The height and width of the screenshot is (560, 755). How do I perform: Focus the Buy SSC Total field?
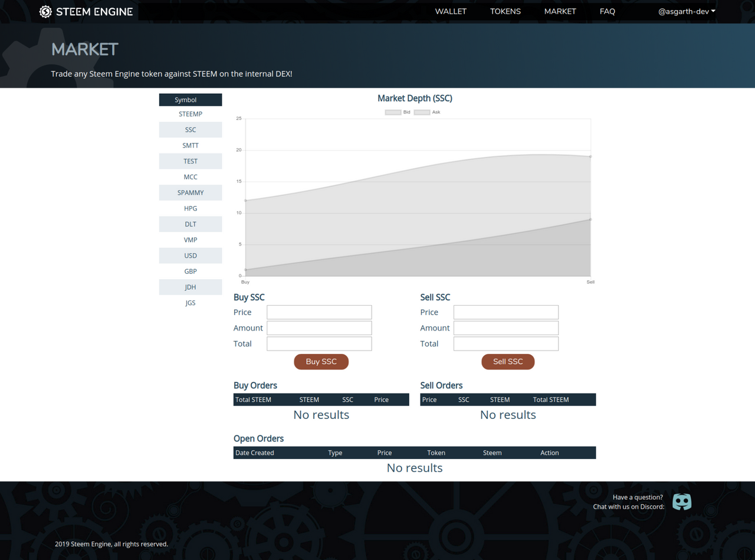[x=319, y=343]
